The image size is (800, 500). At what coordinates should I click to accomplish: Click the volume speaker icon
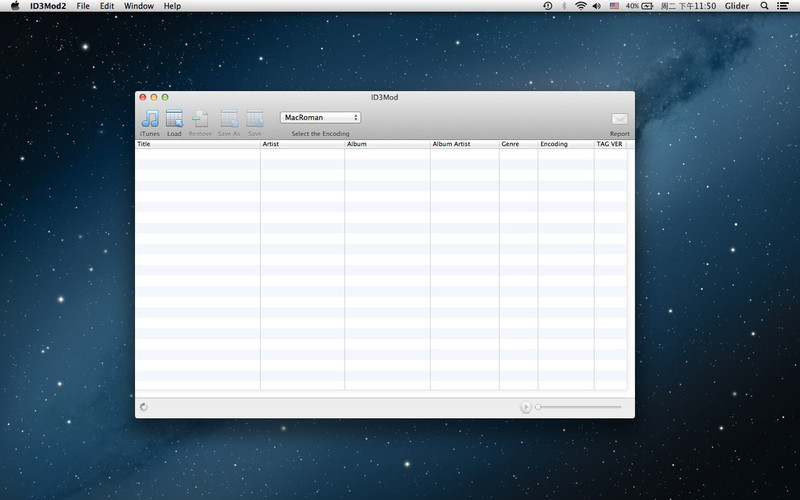pyautogui.click(x=596, y=6)
